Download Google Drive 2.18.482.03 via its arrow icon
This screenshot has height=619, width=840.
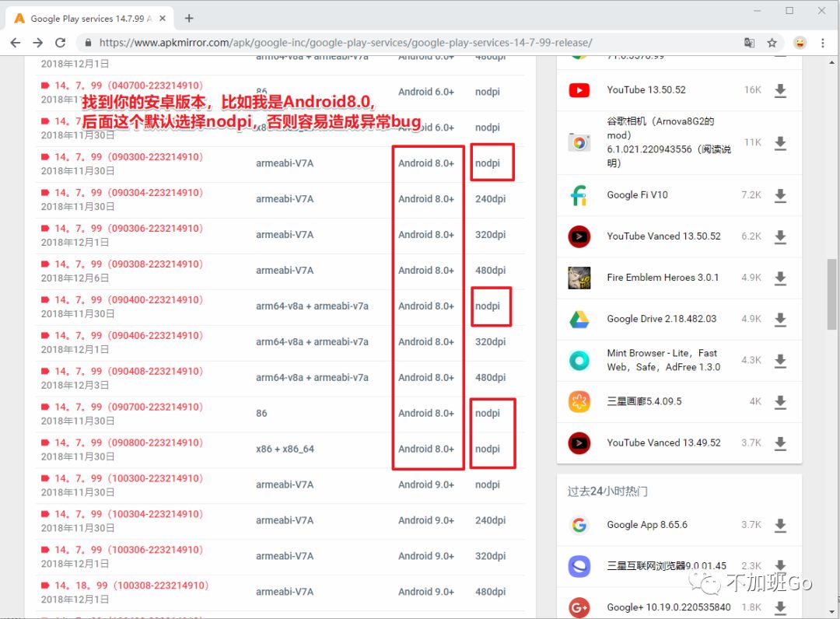[781, 319]
